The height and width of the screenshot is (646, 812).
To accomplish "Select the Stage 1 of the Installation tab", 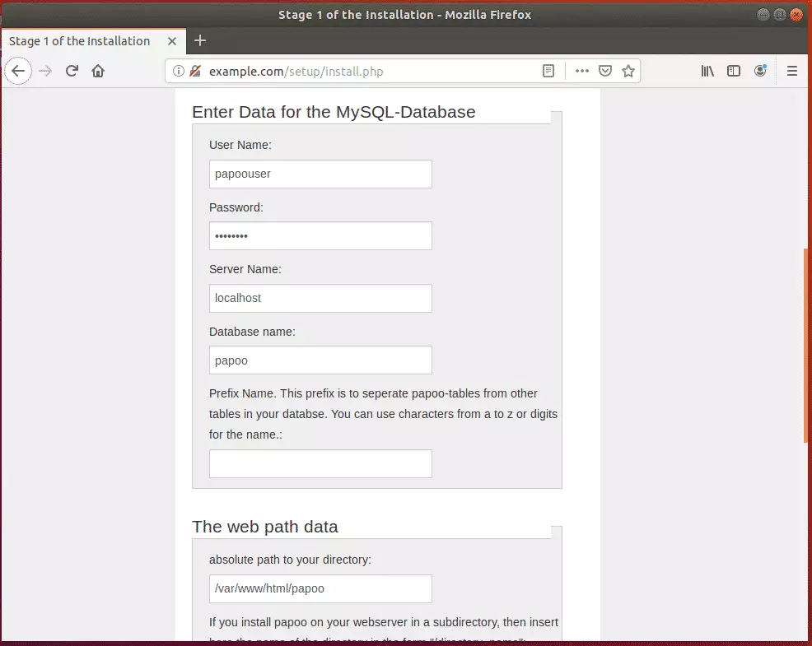I will (x=93, y=41).
